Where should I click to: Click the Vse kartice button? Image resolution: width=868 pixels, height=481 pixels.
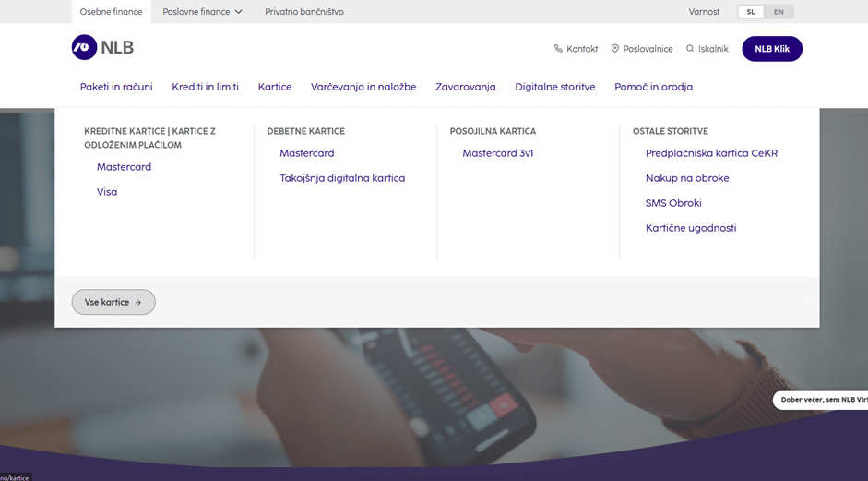point(113,302)
